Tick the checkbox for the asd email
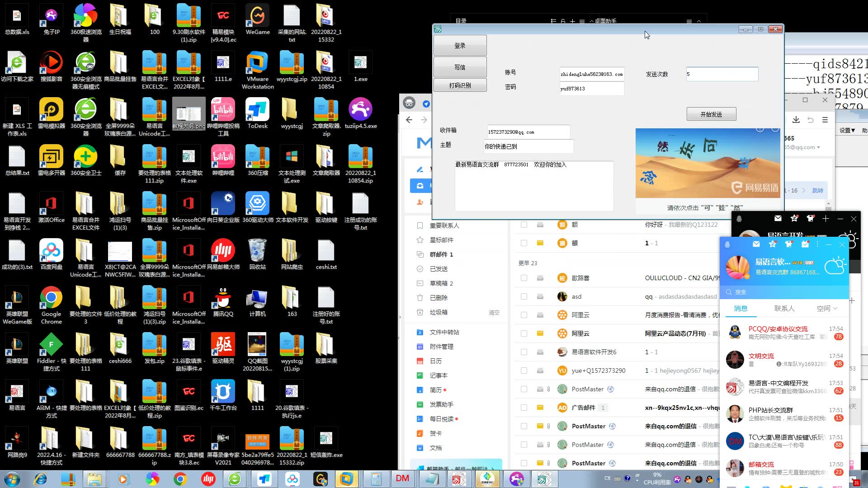Image resolution: width=868 pixels, height=488 pixels. coord(524,296)
